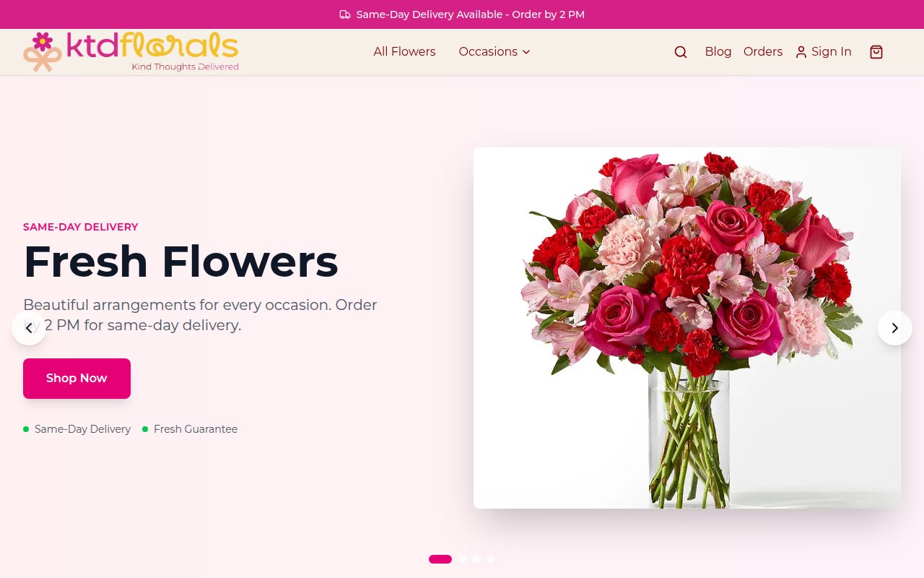Expand the Occasions dropdown menu
The width and height of the screenshot is (924, 578).
click(488, 51)
